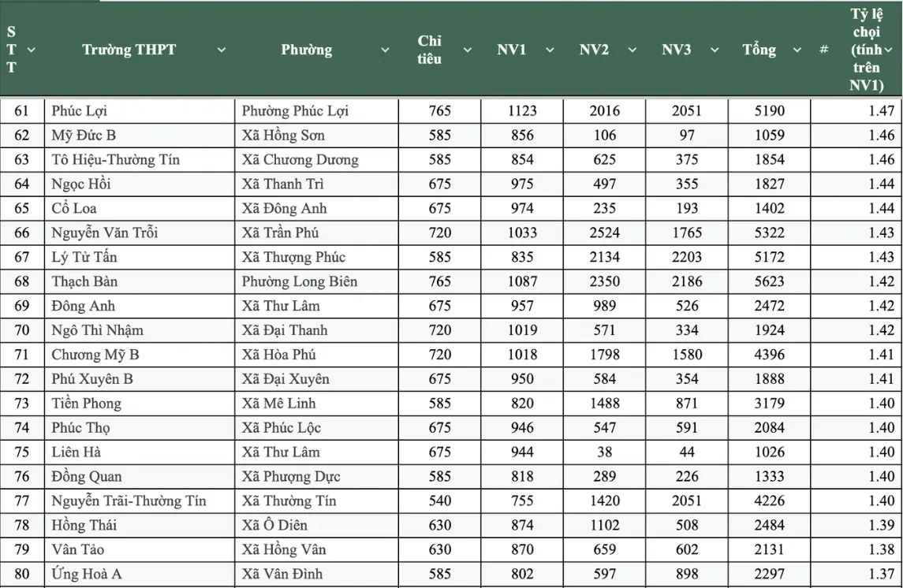The width and height of the screenshot is (903, 588).
Task: Click the Tổng column dropdown arrow
Action: point(797,50)
